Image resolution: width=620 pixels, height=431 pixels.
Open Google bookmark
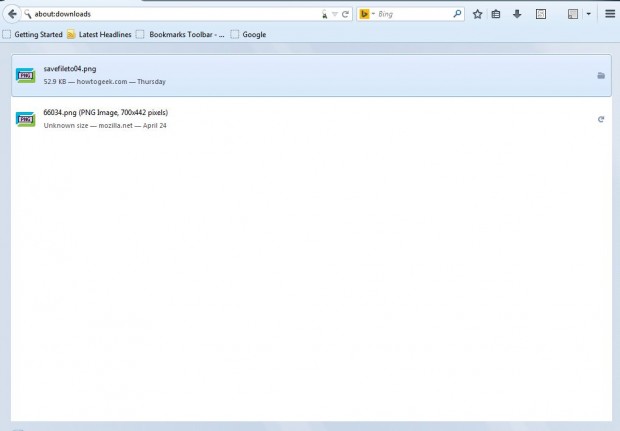click(249, 34)
